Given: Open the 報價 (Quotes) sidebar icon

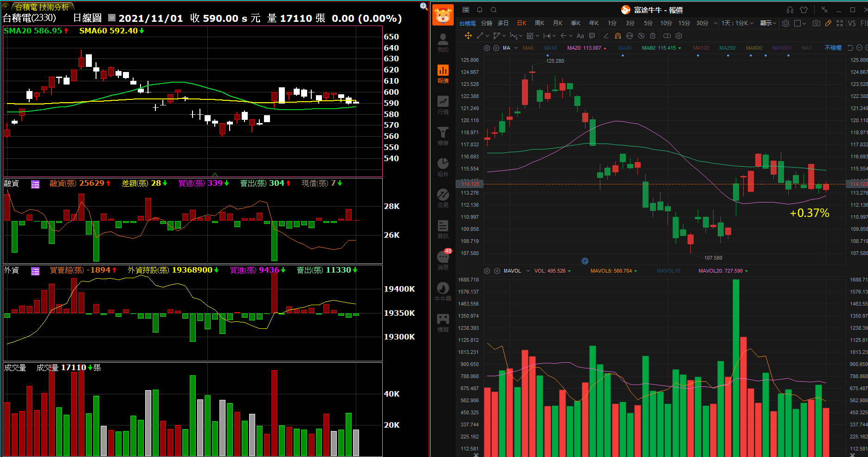Looking at the screenshot, I should point(443,73).
